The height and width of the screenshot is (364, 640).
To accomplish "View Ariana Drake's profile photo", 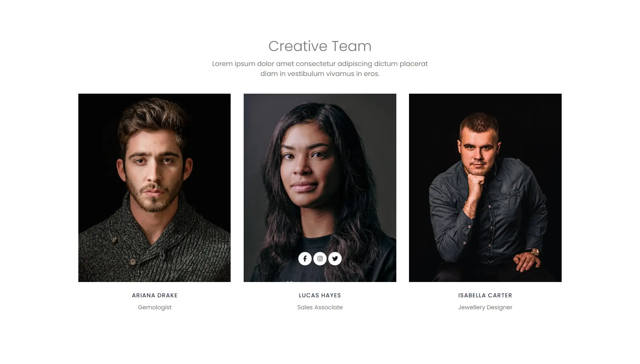I will point(154,188).
